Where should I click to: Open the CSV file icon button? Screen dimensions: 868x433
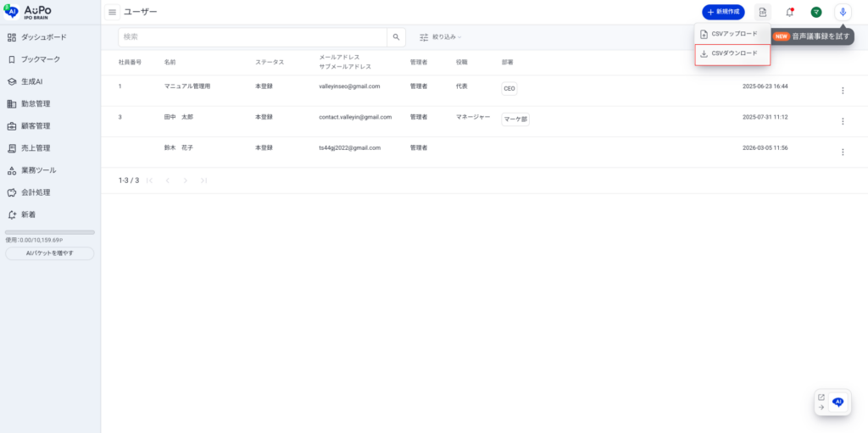coord(762,12)
